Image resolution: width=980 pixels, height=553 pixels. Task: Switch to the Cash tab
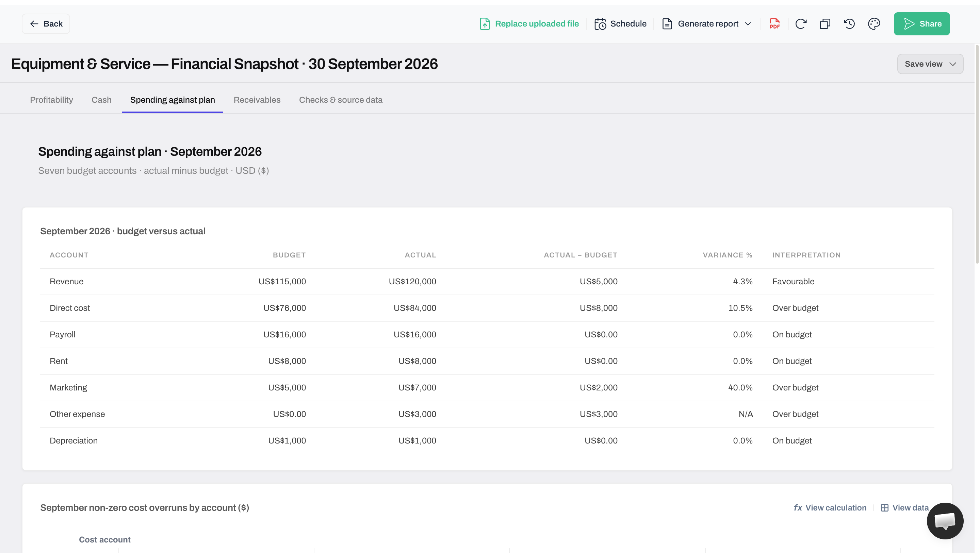pos(102,100)
